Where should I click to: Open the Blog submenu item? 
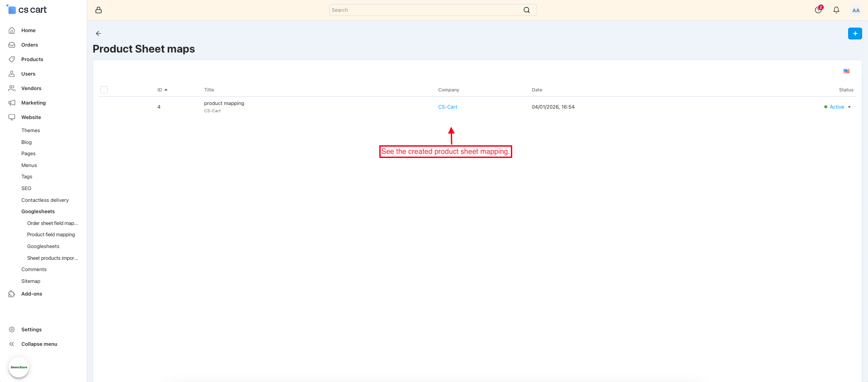point(27,142)
